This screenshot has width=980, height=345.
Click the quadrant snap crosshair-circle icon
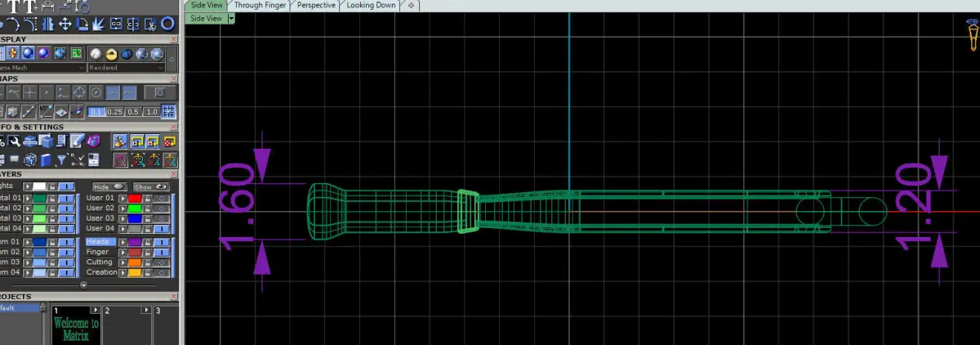(x=79, y=92)
